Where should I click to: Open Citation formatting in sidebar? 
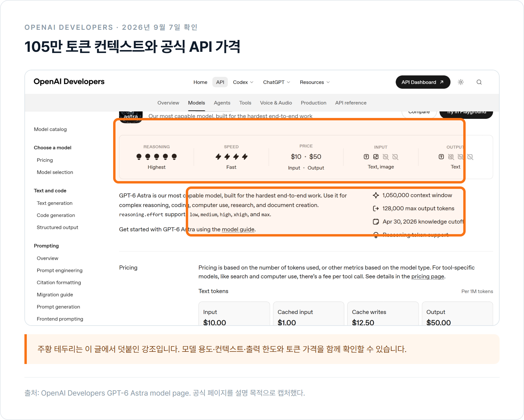(59, 282)
